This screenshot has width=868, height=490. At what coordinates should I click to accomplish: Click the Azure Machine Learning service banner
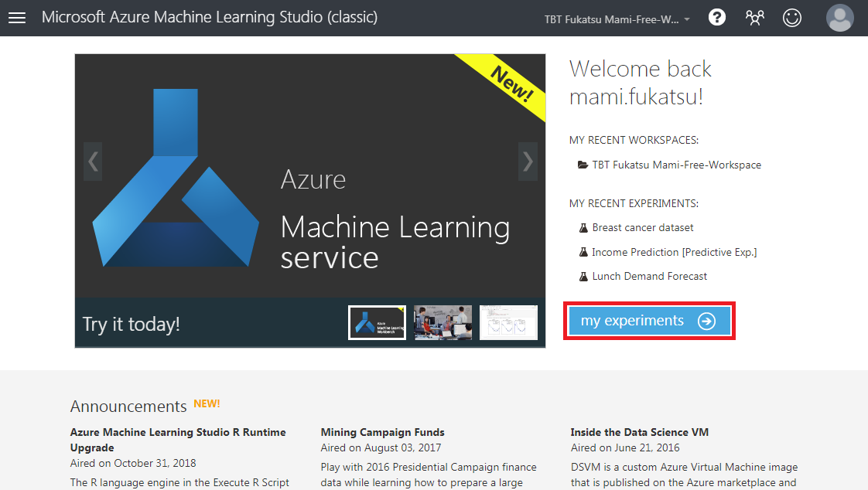[310, 176]
